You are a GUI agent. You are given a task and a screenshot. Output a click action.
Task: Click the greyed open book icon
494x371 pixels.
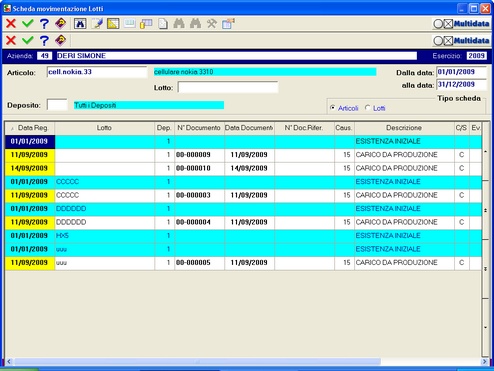pyautogui.click(x=129, y=24)
